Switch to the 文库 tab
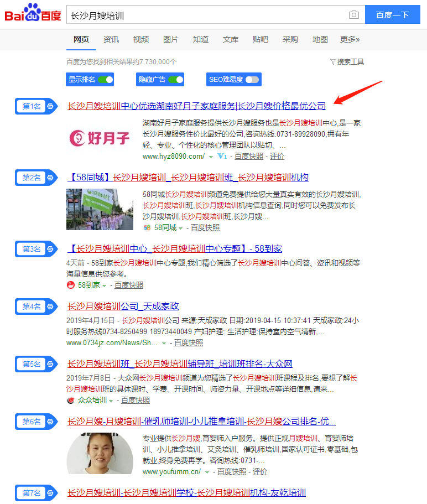 coord(231,39)
